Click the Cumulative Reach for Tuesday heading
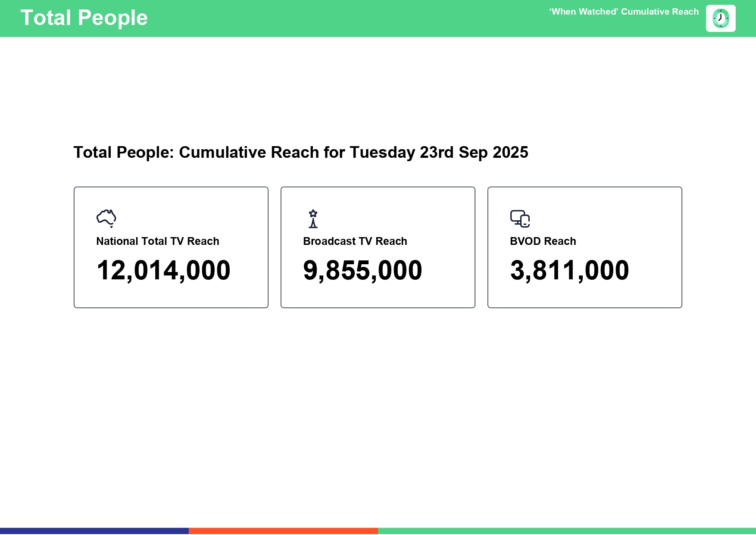The image size is (756, 535). [300, 153]
